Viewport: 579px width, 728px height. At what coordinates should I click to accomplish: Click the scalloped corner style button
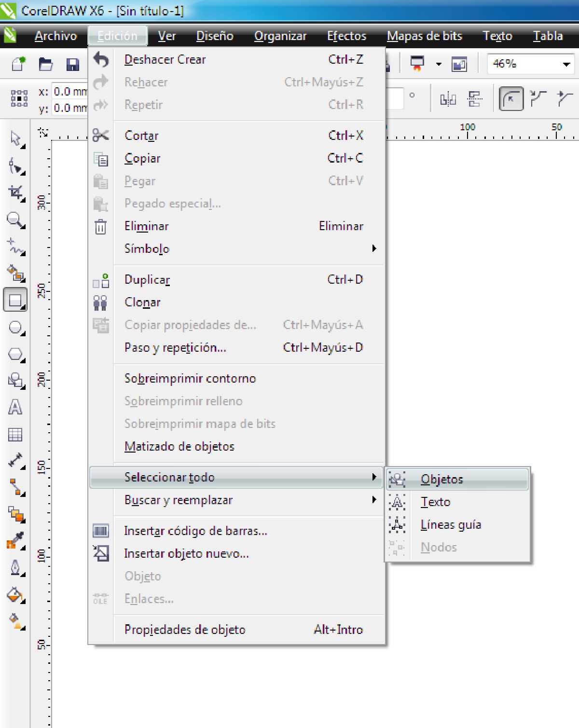point(538,99)
